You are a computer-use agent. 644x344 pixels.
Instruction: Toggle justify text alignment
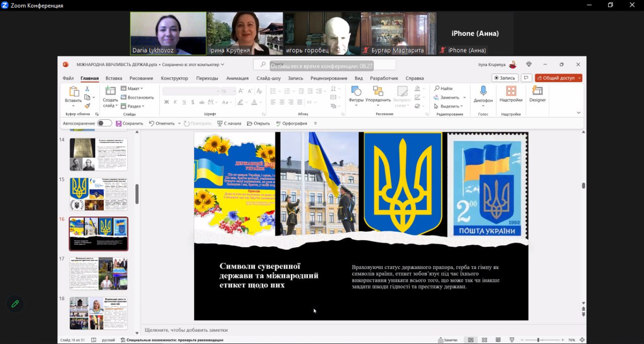coord(300,102)
